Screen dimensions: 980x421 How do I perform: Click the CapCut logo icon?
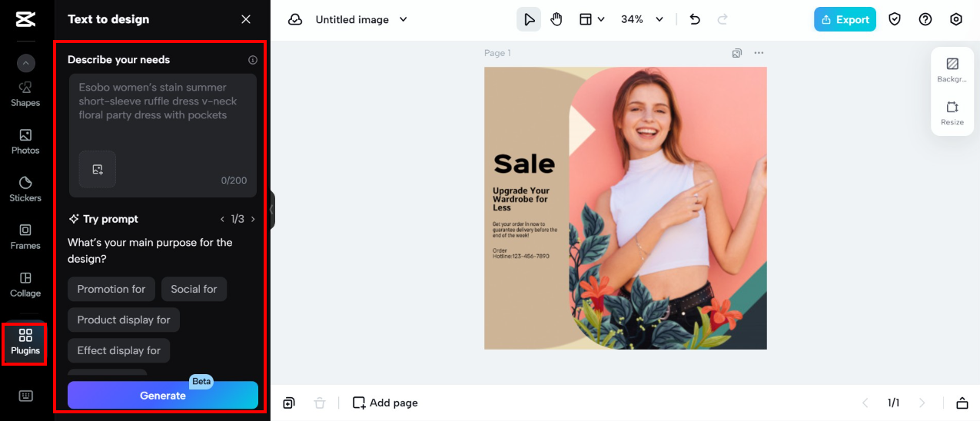coord(25,19)
